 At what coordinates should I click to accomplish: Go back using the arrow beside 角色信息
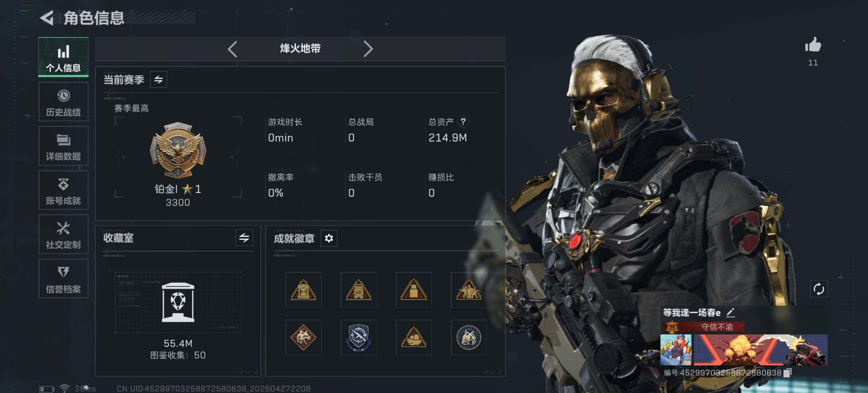click(47, 18)
